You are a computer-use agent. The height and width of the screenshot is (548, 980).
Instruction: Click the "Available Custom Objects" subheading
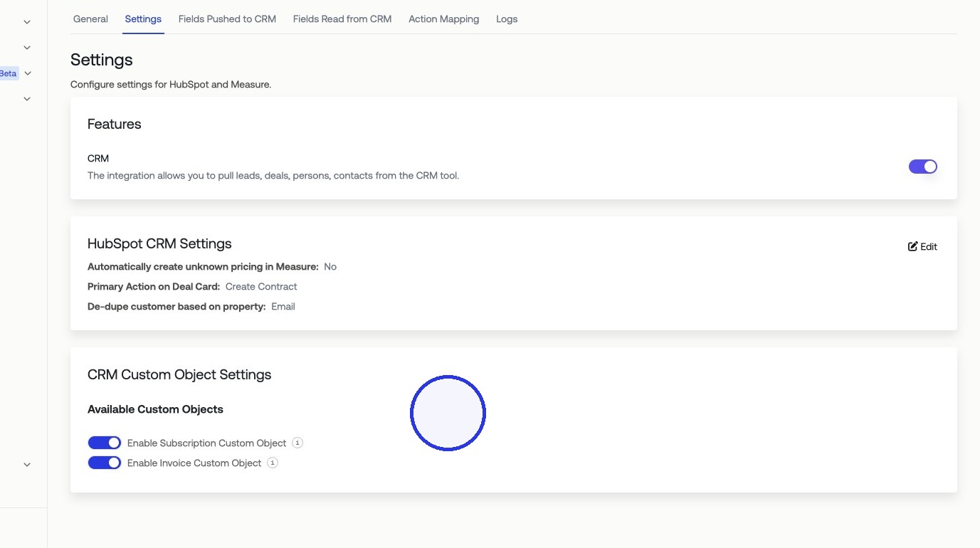[155, 409]
